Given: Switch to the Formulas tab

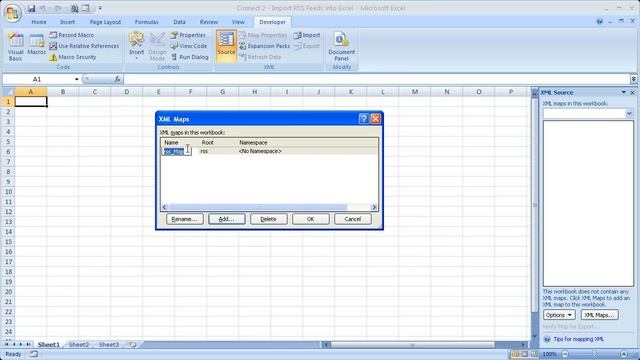Looking at the screenshot, I should [x=147, y=22].
